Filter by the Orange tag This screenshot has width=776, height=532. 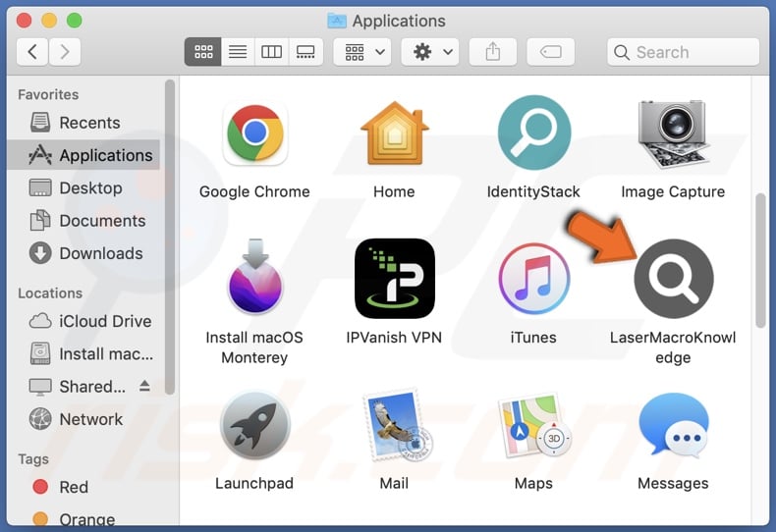(x=83, y=519)
